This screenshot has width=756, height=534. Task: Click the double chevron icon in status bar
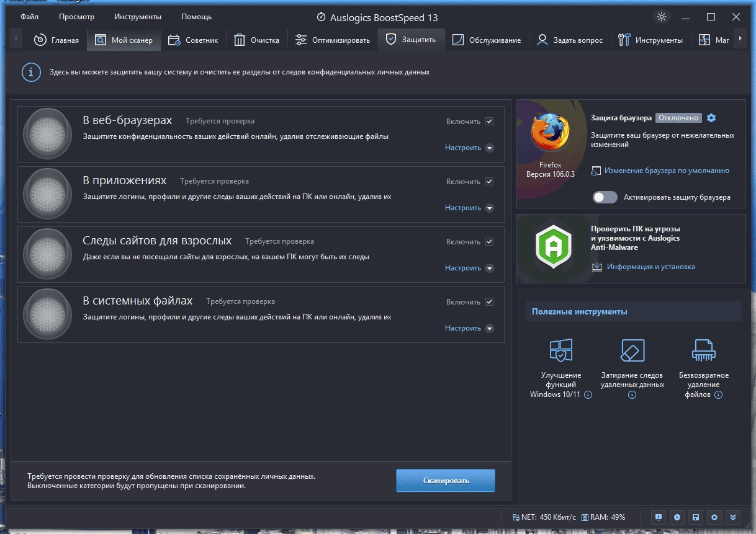734,517
